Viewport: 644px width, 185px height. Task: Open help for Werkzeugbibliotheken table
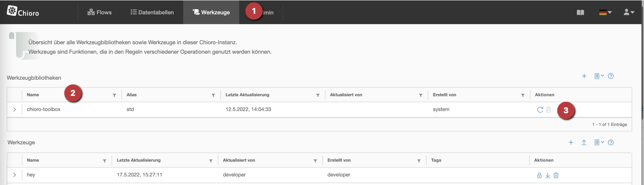click(x=611, y=76)
